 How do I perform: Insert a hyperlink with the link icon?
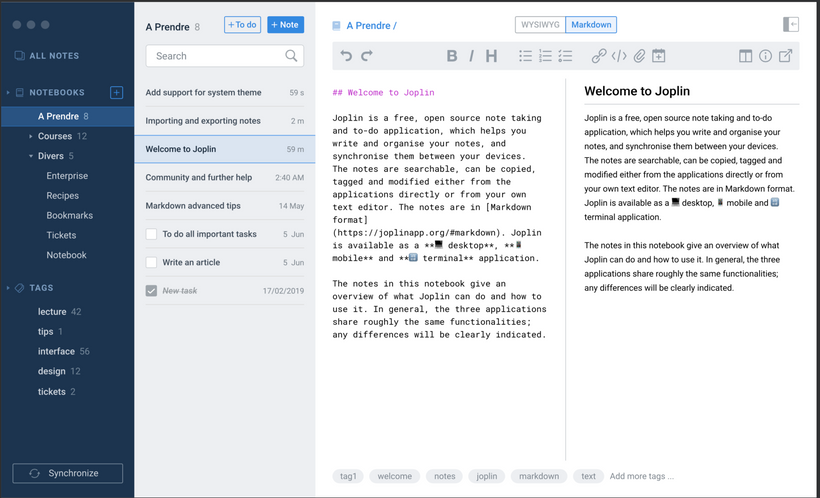tap(599, 55)
